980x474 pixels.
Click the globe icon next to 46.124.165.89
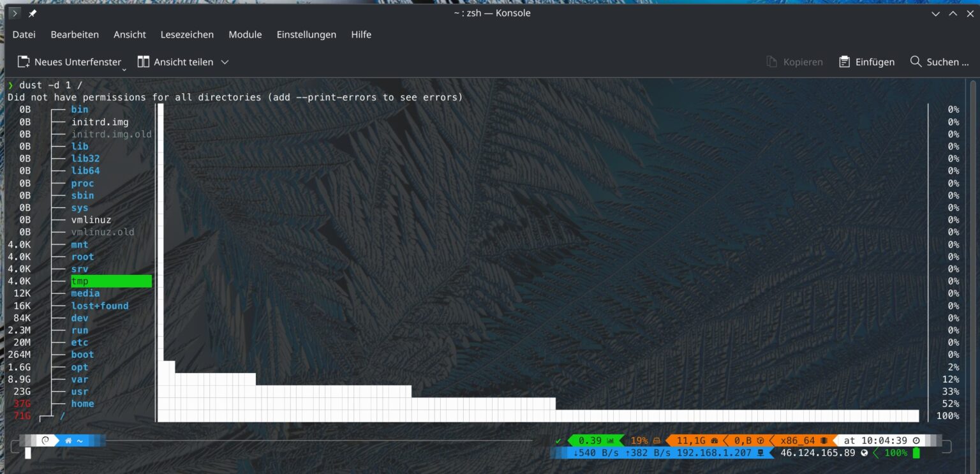coord(864,453)
